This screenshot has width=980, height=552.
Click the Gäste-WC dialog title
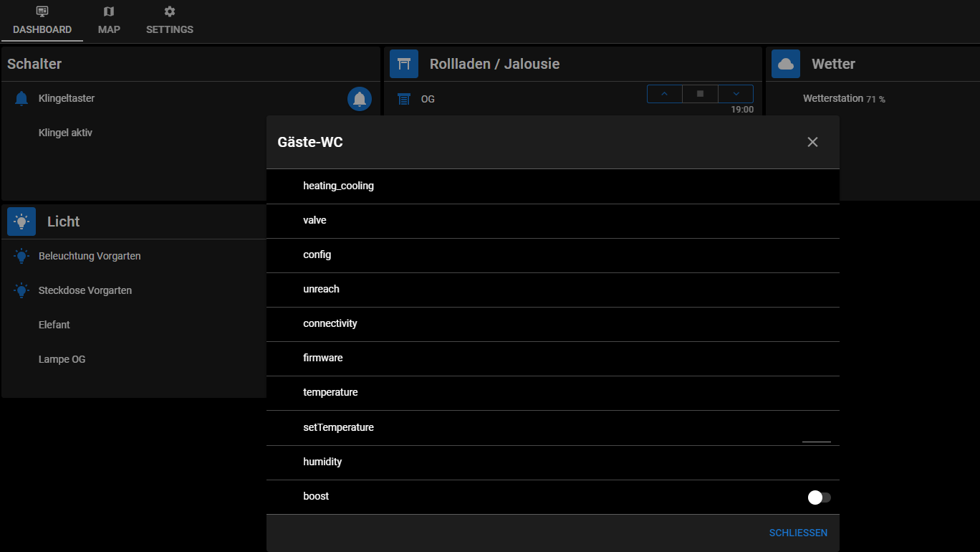(310, 142)
